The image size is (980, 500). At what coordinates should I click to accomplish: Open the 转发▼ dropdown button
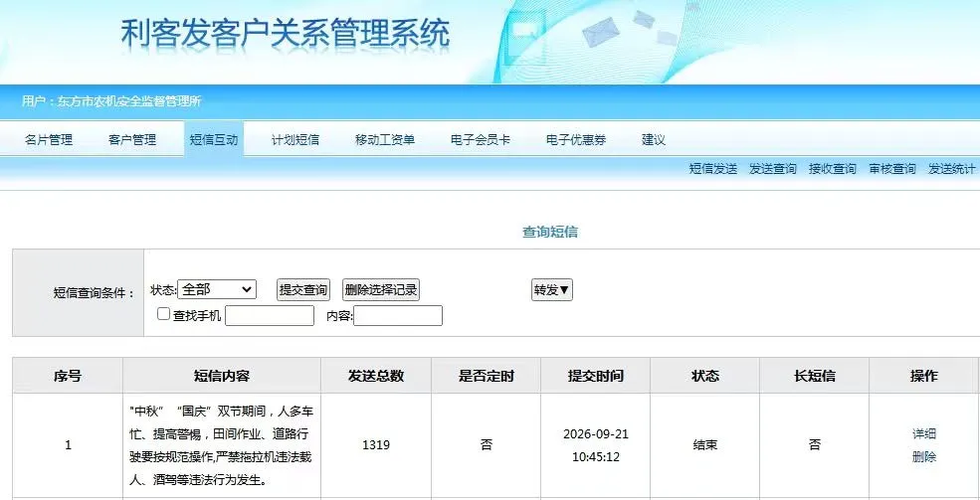(552, 289)
